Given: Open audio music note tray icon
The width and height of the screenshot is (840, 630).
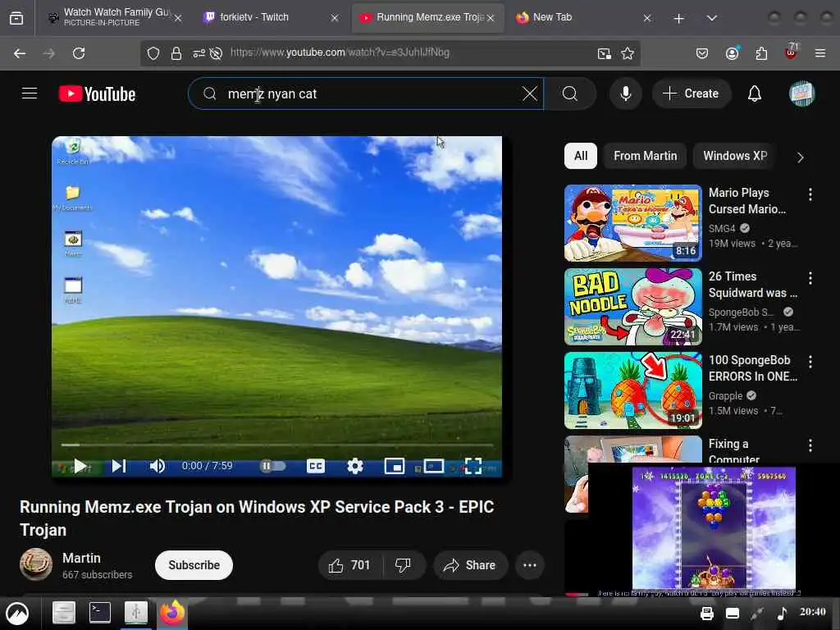Looking at the screenshot, I should click(x=782, y=613).
